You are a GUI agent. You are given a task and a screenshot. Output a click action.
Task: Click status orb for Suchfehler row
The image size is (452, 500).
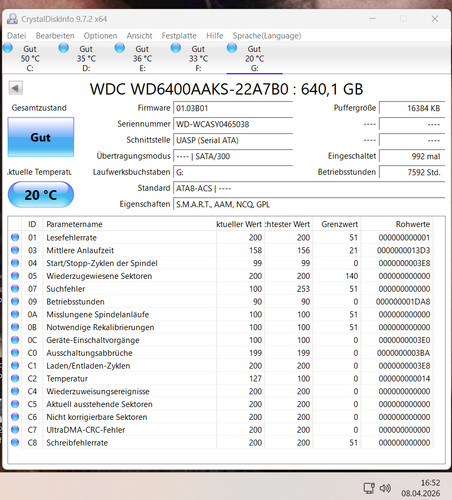tap(15, 289)
